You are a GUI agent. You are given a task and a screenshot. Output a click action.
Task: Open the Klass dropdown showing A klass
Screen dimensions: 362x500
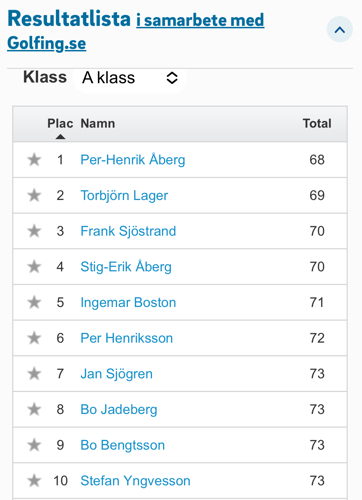(x=130, y=78)
